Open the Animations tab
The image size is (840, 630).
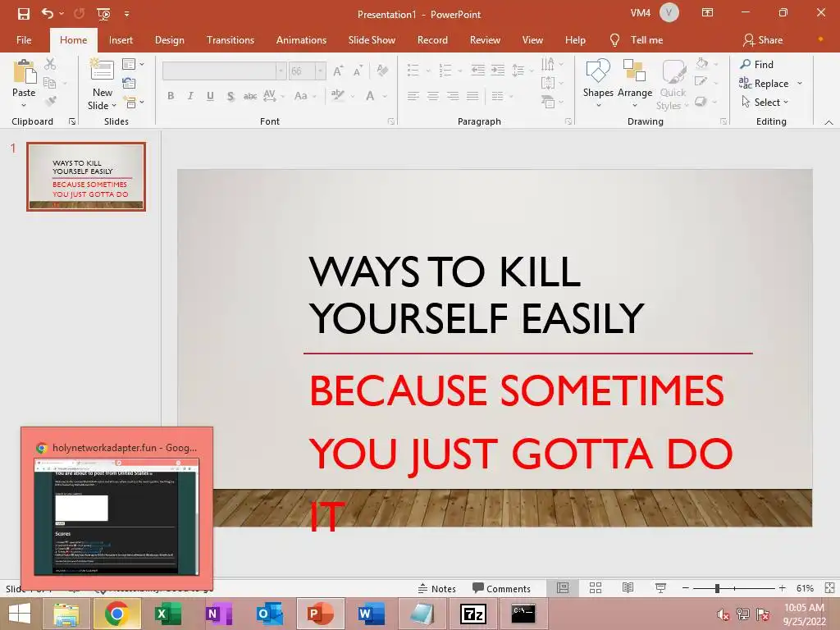301,39
